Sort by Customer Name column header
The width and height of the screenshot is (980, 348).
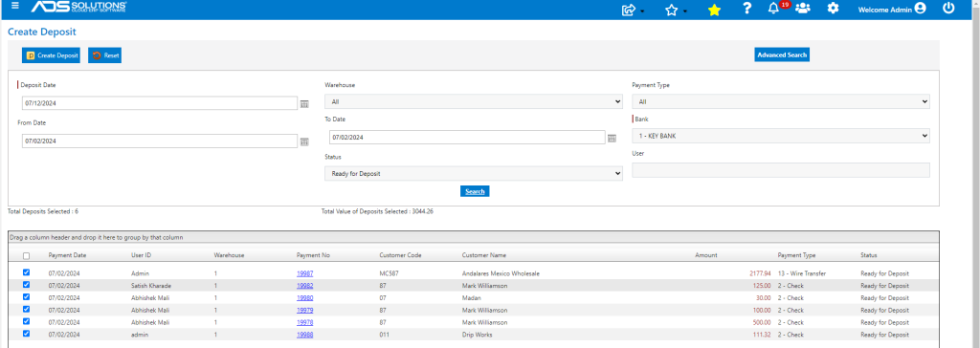pos(483,255)
